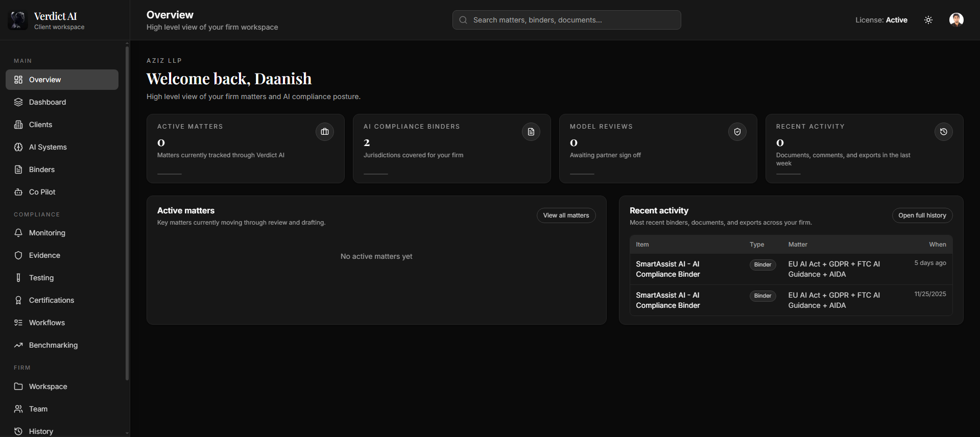Open the Evidence section
Viewport: 980px width, 437px height.
click(44, 255)
